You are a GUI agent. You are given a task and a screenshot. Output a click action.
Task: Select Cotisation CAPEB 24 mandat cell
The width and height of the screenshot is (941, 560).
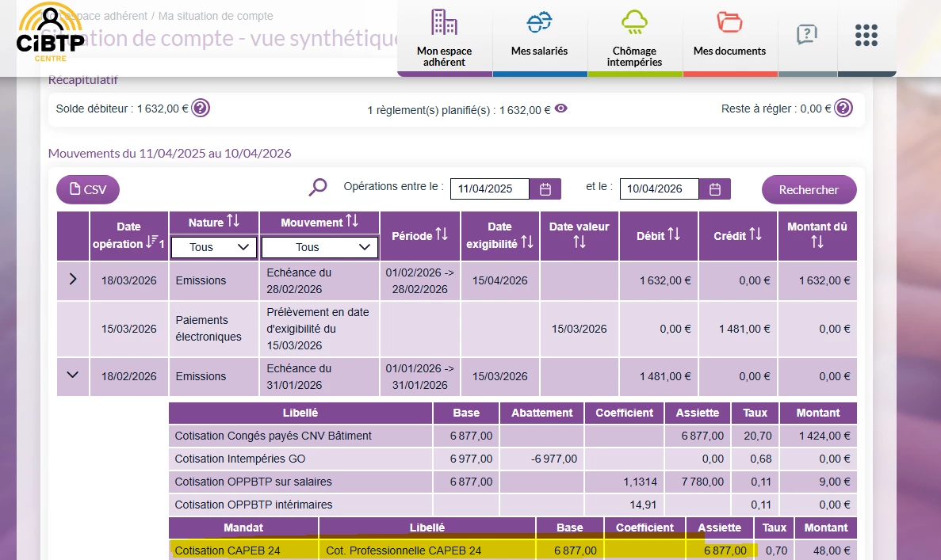(x=243, y=550)
